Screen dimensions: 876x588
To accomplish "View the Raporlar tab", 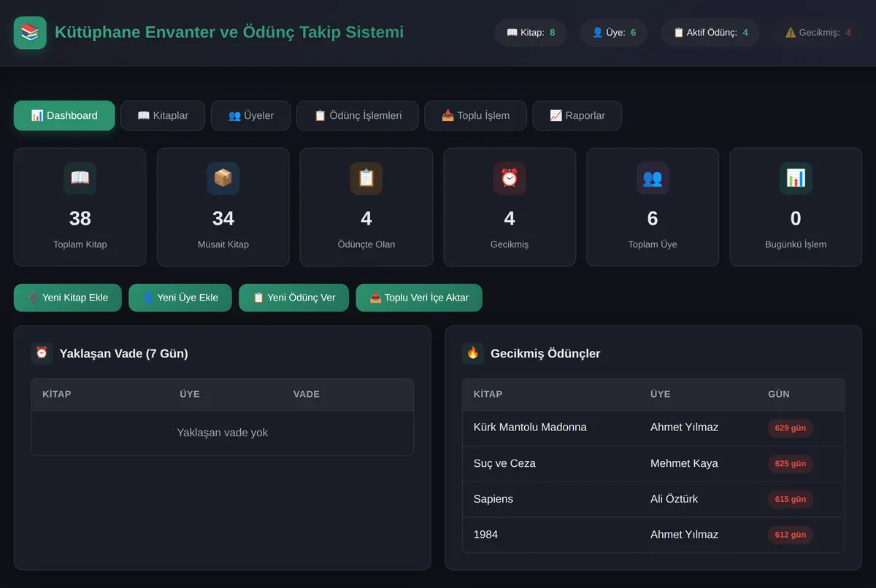I will pyautogui.click(x=577, y=115).
